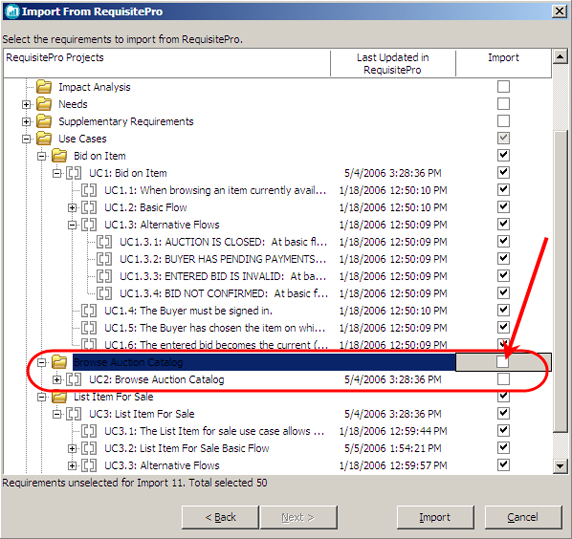Expand UC1.2: Basic Flow node

coord(72,208)
